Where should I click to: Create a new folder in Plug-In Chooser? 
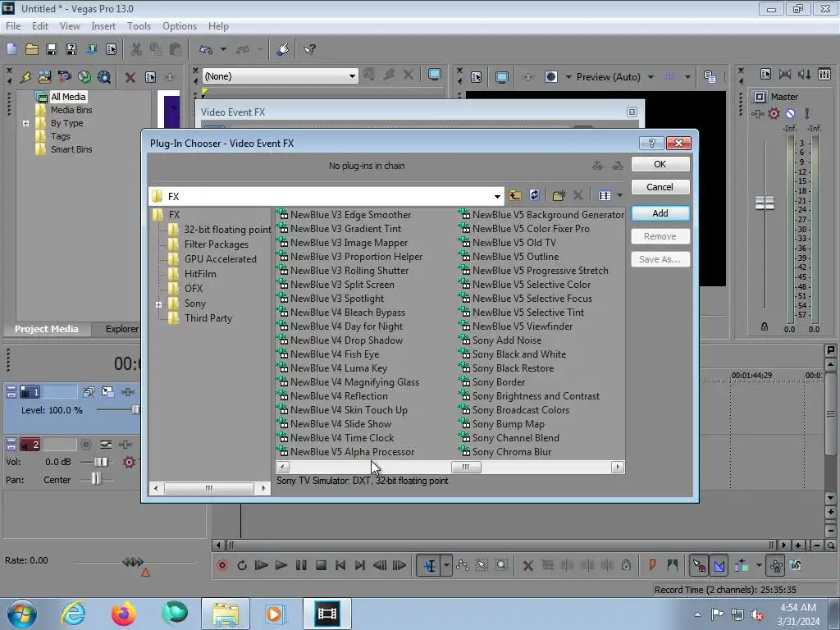(x=559, y=195)
